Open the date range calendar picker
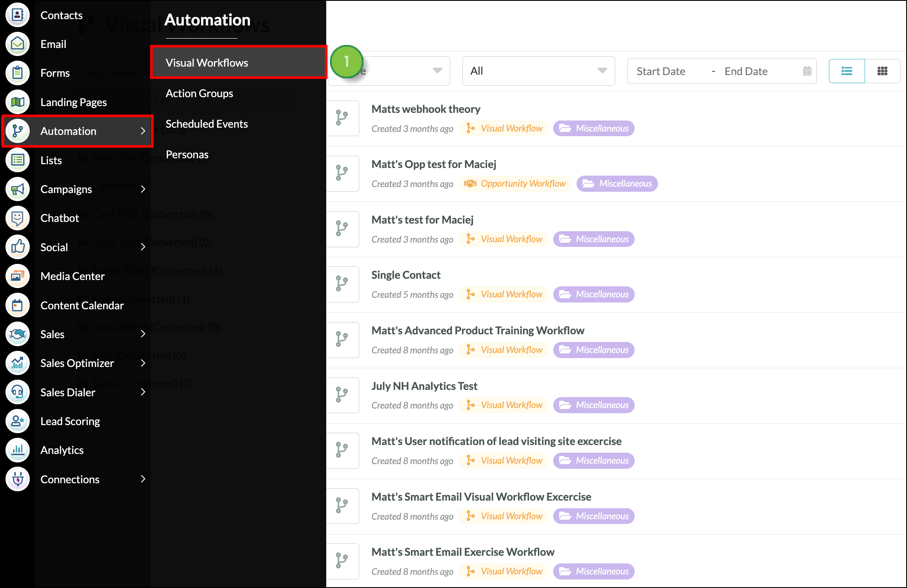This screenshot has height=588, width=907. click(806, 71)
